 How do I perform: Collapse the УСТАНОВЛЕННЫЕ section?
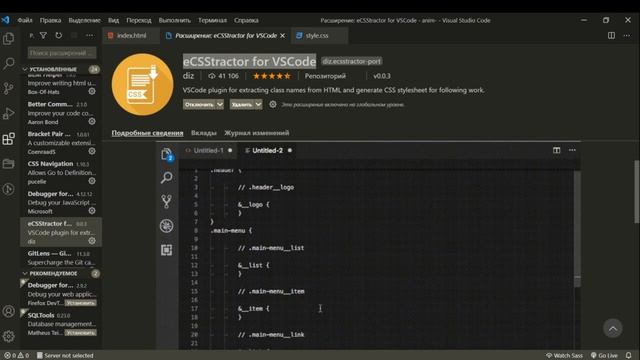click(53, 69)
